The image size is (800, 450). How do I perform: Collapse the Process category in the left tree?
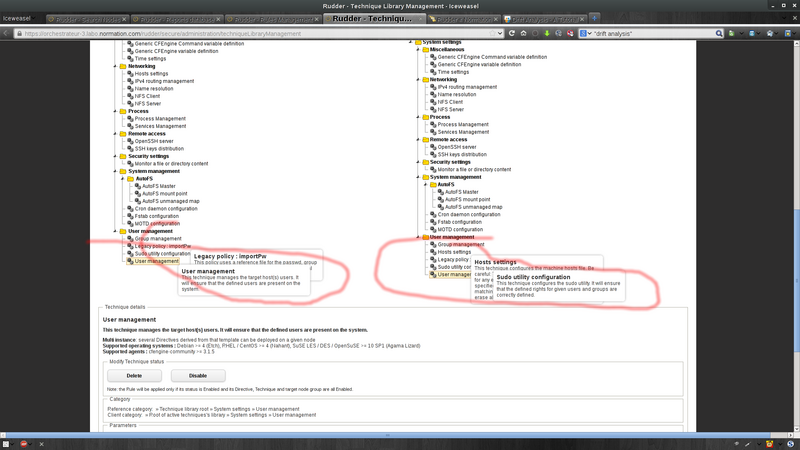pyautogui.click(x=115, y=111)
